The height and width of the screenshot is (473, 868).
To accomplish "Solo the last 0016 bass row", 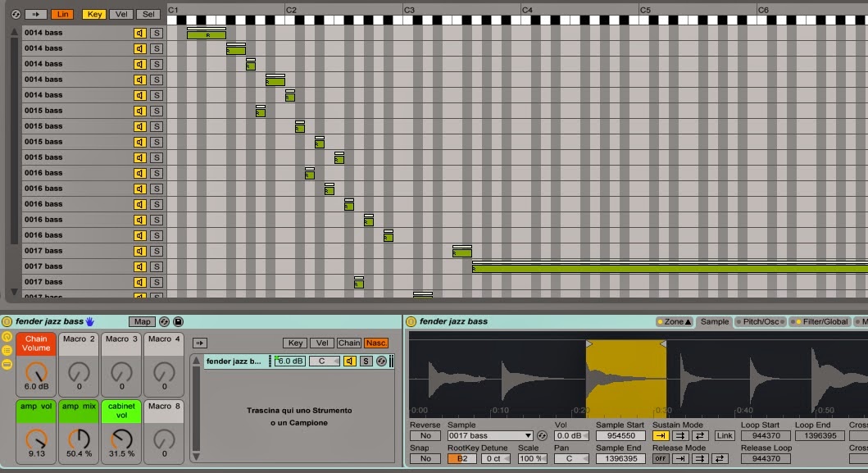I will click(157, 235).
